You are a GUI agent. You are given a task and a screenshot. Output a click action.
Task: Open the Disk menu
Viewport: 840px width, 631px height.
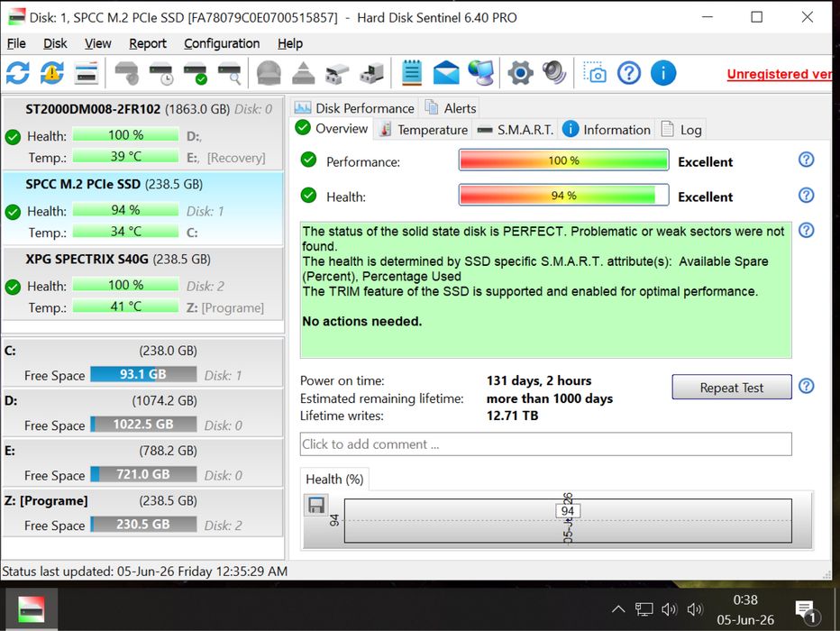[55, 43]
